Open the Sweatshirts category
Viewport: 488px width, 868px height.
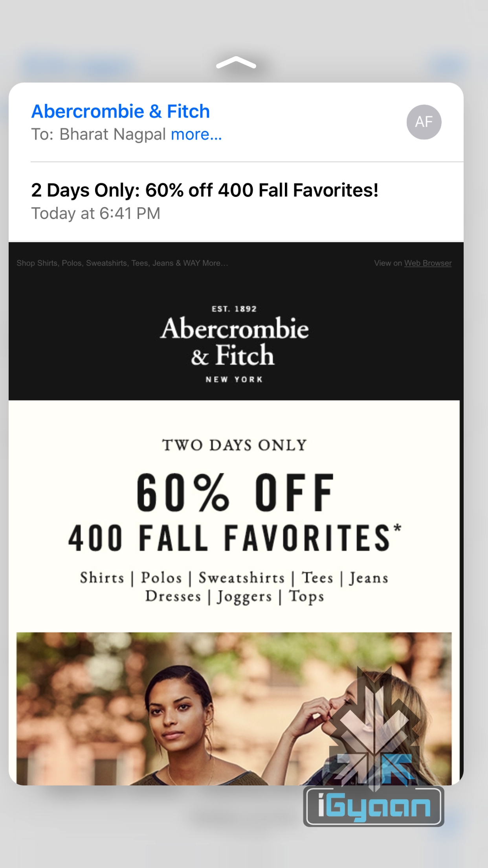point(241,578)
